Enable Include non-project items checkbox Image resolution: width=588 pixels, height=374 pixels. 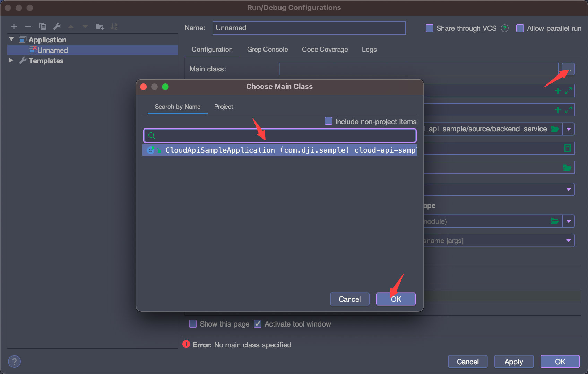(x=328, y=121)
